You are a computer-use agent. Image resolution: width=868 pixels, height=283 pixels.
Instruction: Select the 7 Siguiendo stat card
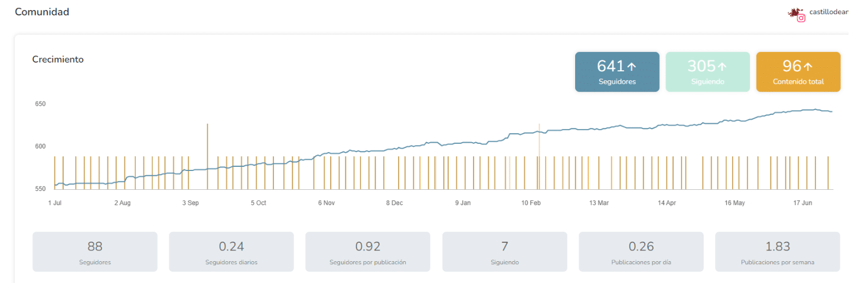[504, 252]
